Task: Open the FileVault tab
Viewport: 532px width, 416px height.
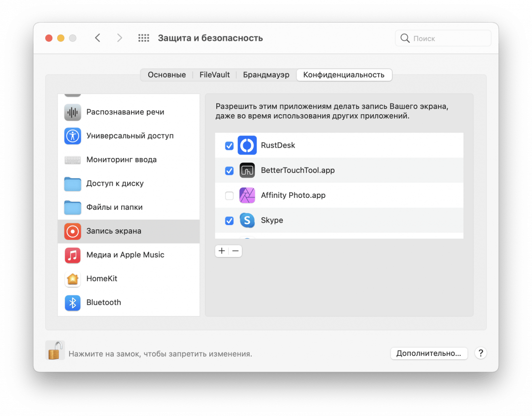Action: click(x=214, y=75)
